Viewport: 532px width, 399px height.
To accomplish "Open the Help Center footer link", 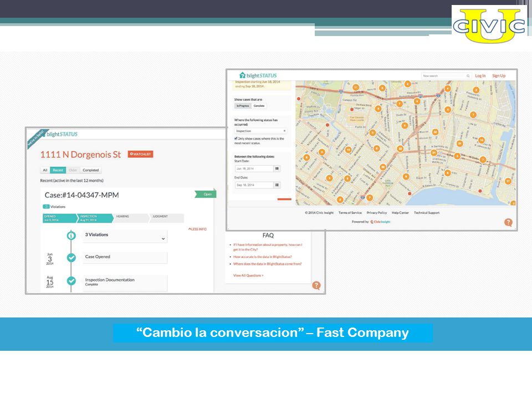I will pyautogui.click(x=400, y=213).
